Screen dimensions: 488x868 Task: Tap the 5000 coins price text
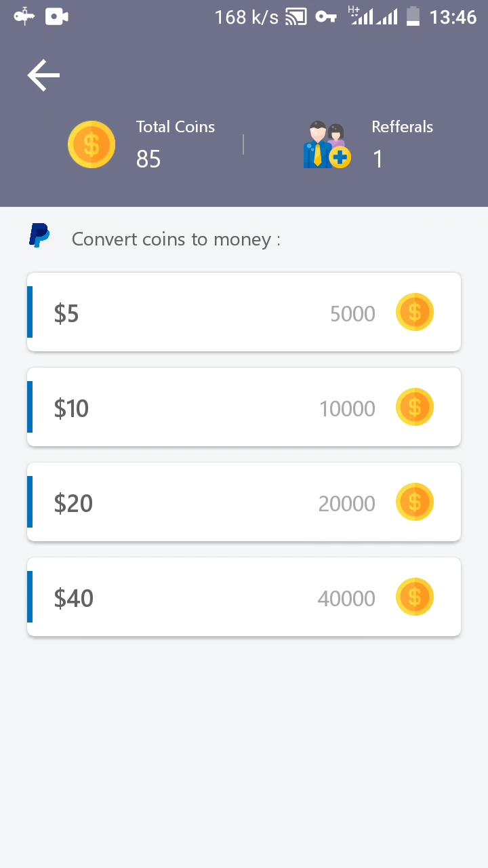click(x=352, y=314)
